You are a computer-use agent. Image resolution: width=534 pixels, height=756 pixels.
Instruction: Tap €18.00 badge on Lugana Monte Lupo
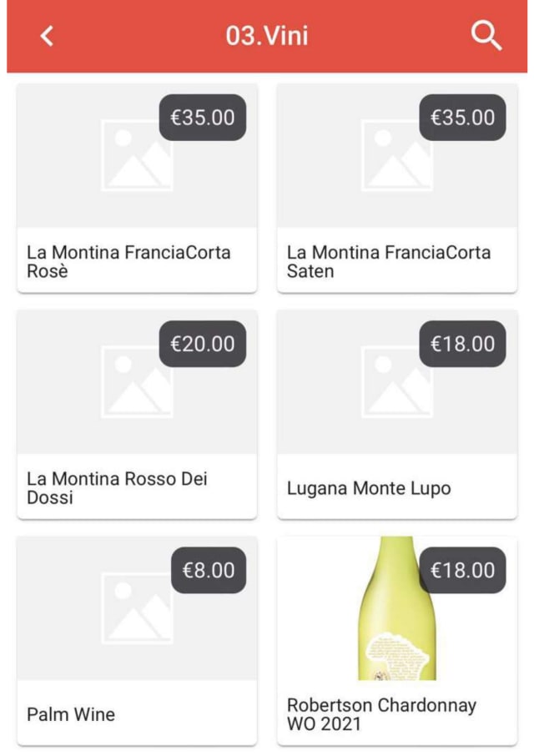pyautogui.click(x=462, y=344)
